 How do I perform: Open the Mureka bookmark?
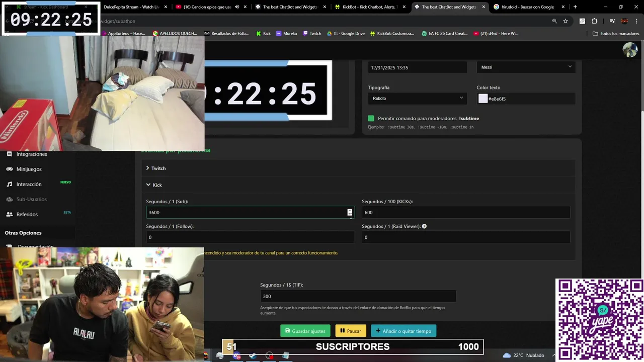[x=286, y=33]
